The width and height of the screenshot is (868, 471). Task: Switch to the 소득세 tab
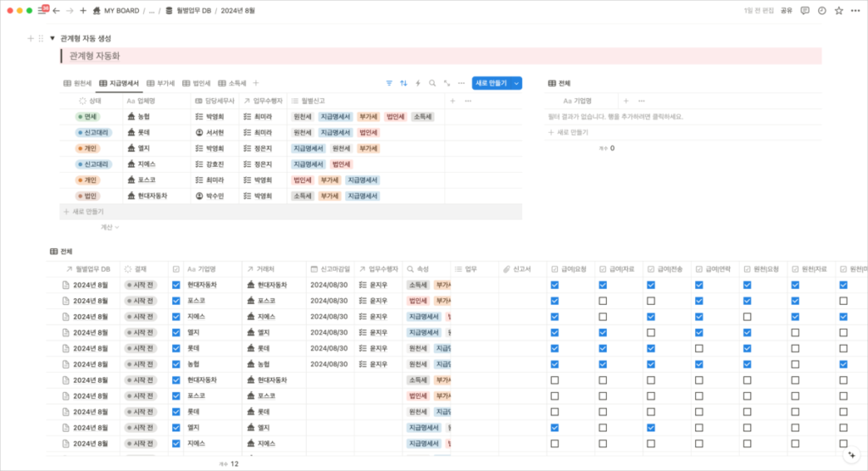coord(232,83)
